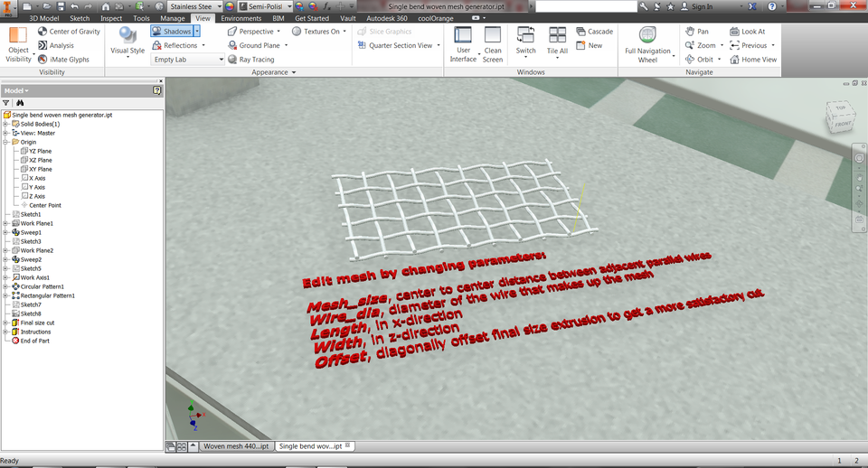Select Circular Pattern1 feature
This screenshot has height=468, width=868.
42,286
